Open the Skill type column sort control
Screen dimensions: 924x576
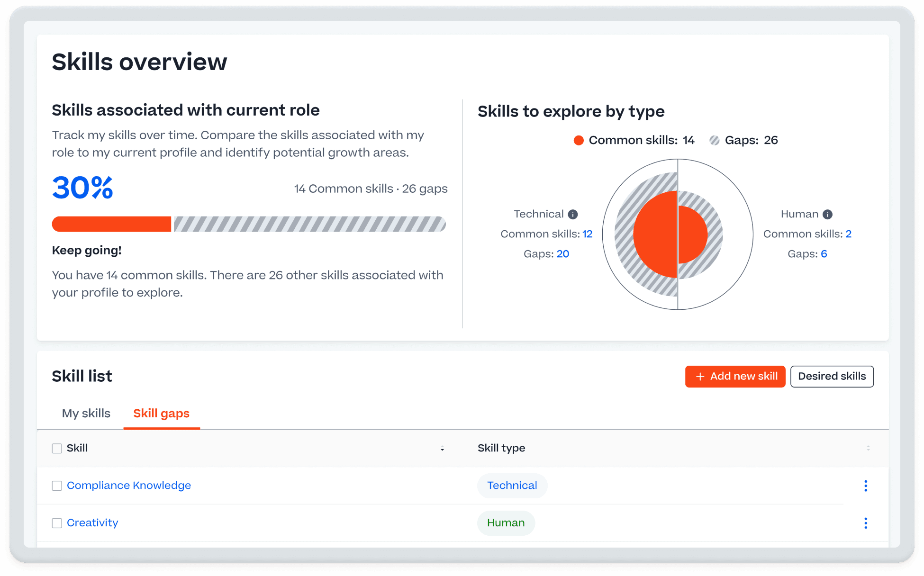(869, 447)
